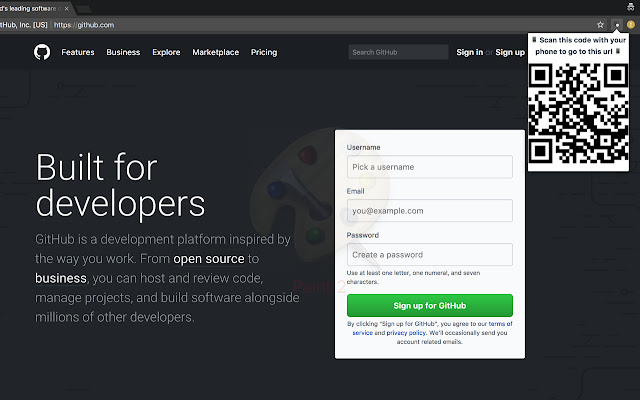Click the QR code image in popup

(578, 114)
